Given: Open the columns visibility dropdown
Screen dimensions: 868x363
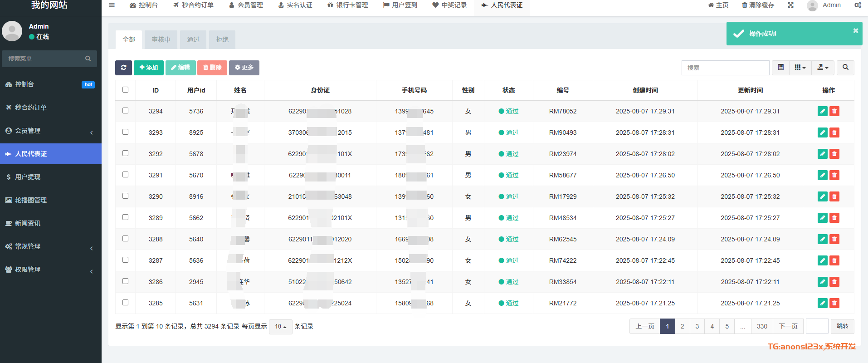Looking at the screenshot, I should [x=800, y=68].
